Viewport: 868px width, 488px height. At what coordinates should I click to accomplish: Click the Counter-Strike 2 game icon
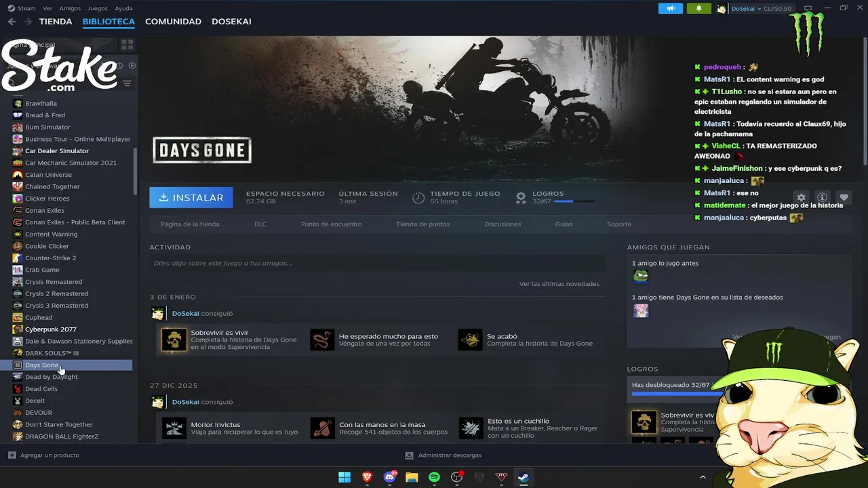pyautogui.click(x=18, y=258)
